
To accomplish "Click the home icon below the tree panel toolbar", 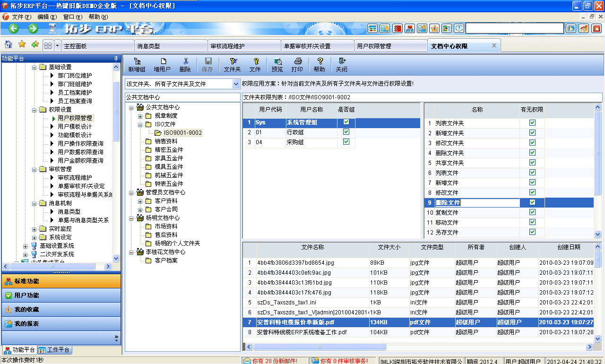I will pyautogui.click(x=8, y=44).
